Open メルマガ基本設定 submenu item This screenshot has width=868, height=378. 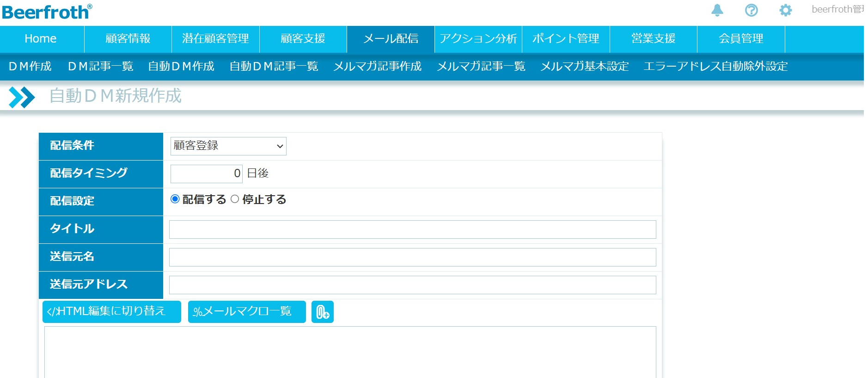point(584,67)
